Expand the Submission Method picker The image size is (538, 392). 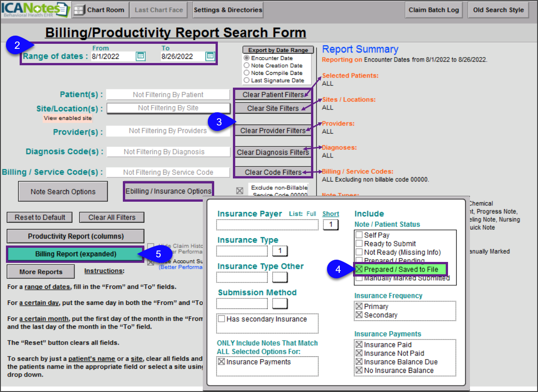coord(280,303)
